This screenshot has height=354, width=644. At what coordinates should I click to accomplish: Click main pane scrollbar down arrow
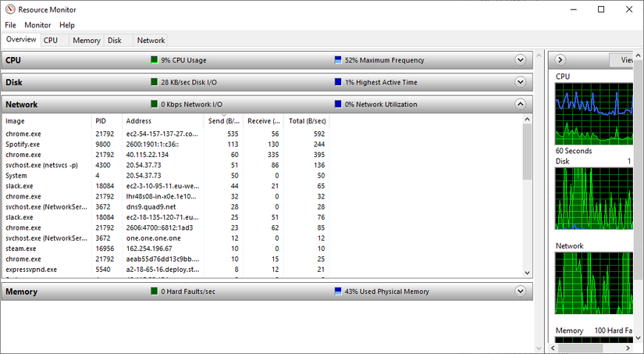(539, 349)
